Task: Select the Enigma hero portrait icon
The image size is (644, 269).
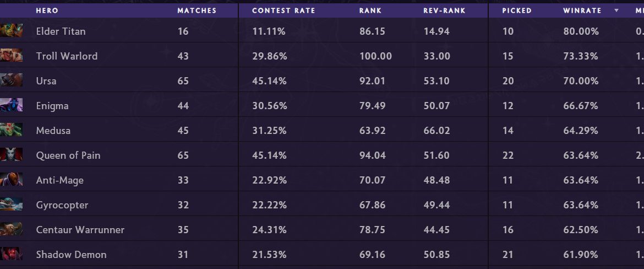Action: tap(12, 105)
